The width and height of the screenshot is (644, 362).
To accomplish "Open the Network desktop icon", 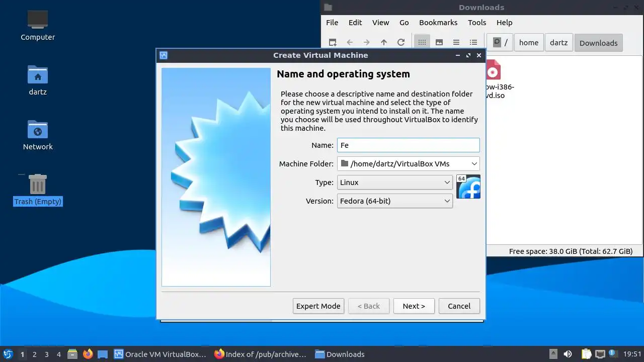I will pyautogui.click(x=38, y=130).
